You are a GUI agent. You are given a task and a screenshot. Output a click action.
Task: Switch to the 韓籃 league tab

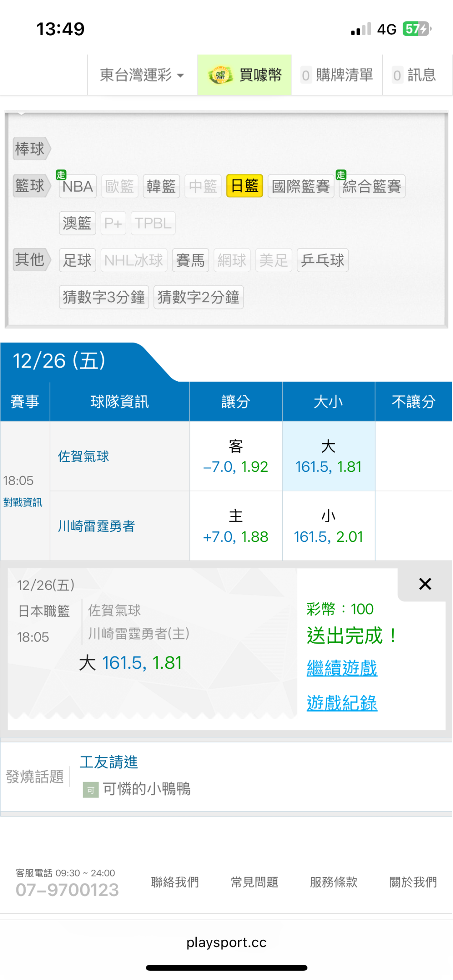click(x=161, y=186)
